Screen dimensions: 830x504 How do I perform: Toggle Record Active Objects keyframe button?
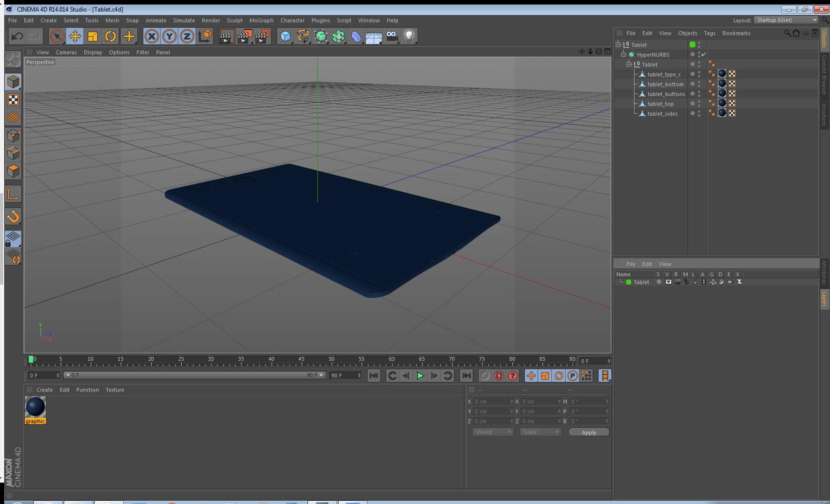(485, 376)
